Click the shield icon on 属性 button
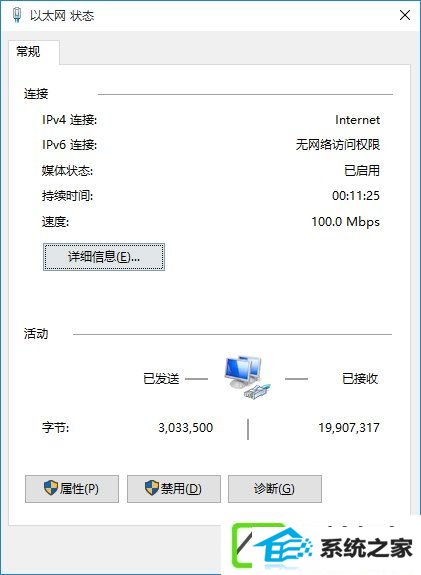421x575 pixels. (x=51, y=488)
